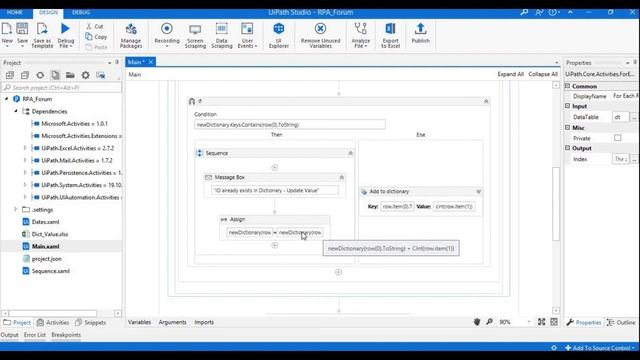Open the Activities panel tab

point(53,322)
